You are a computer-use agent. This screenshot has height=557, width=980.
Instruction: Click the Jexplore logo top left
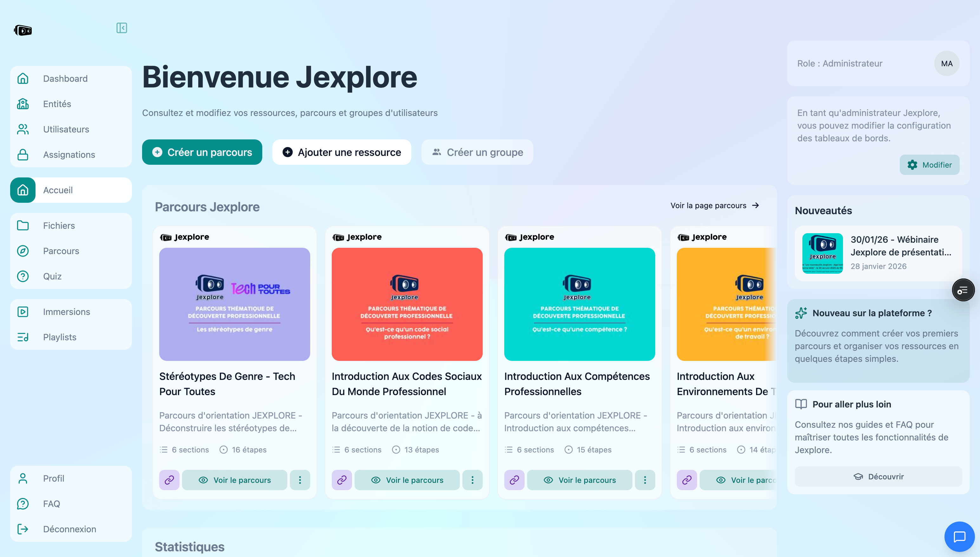point(23,30)
